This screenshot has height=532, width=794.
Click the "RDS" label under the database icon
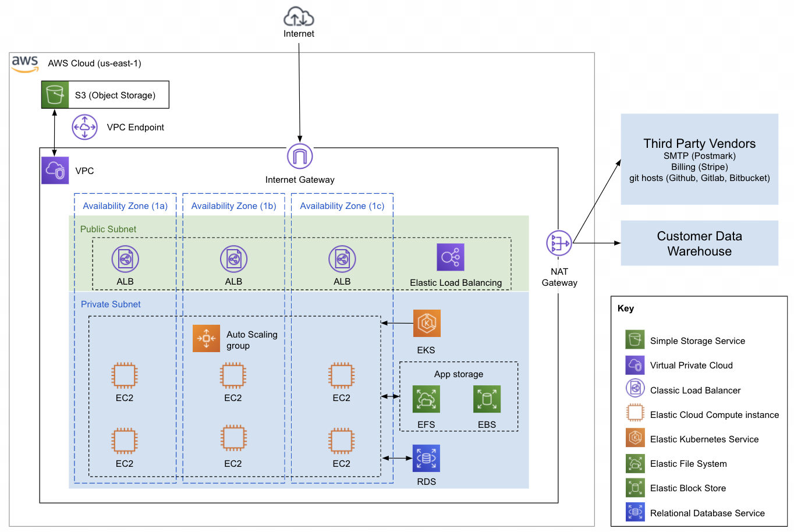click(x=427, y=482)
